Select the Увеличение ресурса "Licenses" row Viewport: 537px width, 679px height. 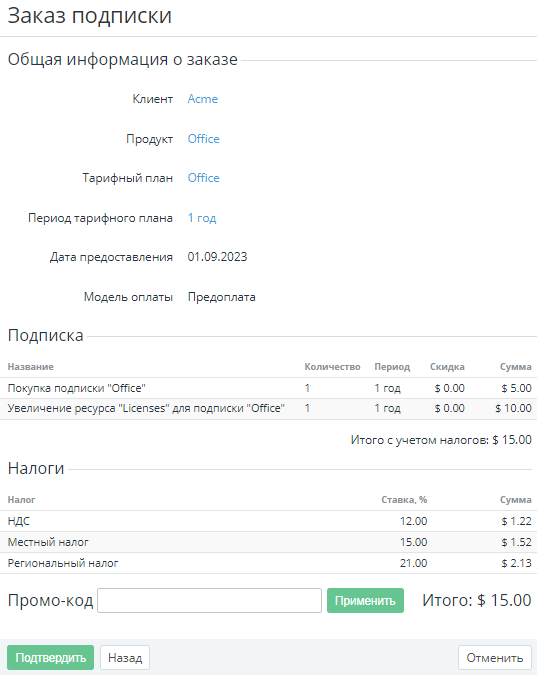point(268,408)
